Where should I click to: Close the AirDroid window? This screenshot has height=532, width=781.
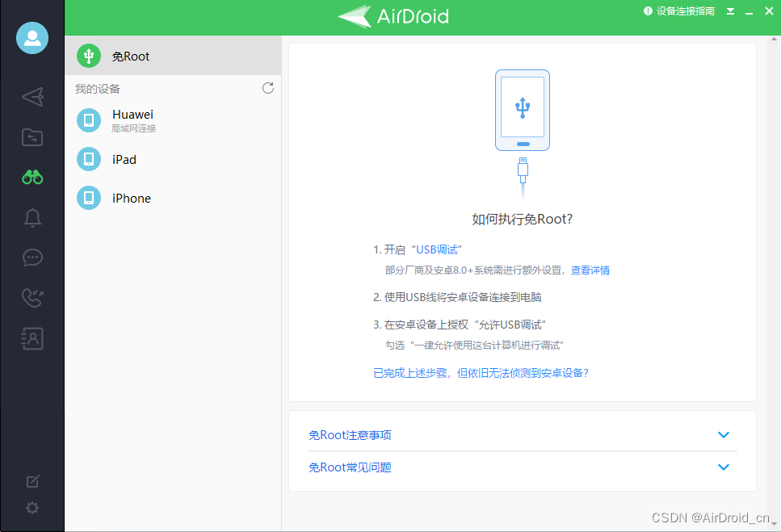pos(769,11)
